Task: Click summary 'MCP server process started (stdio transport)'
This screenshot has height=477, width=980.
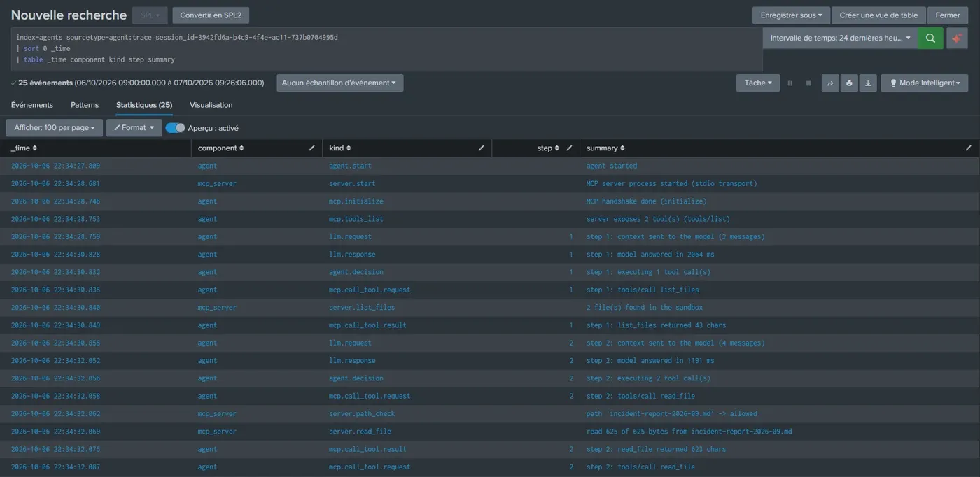Action: [x=671, y=184]
